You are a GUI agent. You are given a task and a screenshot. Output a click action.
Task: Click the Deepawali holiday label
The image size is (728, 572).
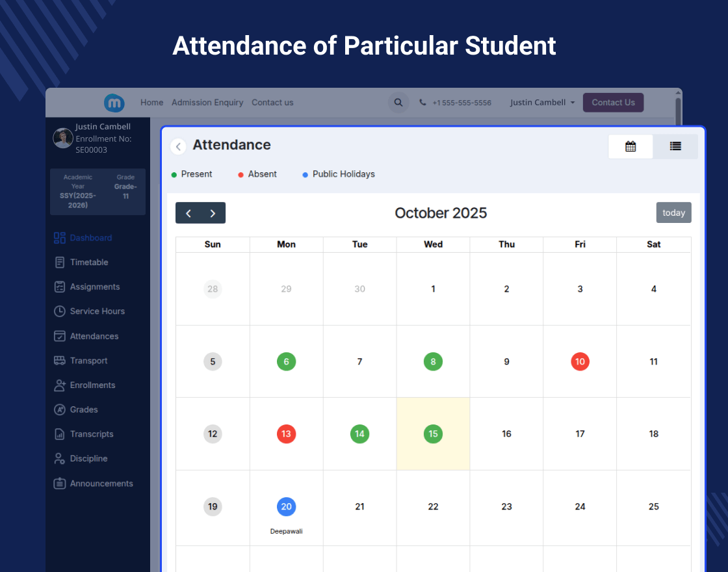click(287, 531)
